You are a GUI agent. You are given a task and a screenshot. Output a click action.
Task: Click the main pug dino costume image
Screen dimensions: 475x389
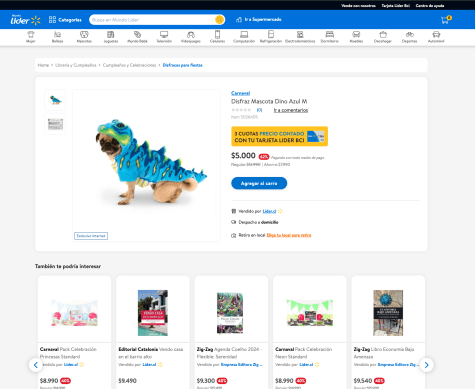147,165
